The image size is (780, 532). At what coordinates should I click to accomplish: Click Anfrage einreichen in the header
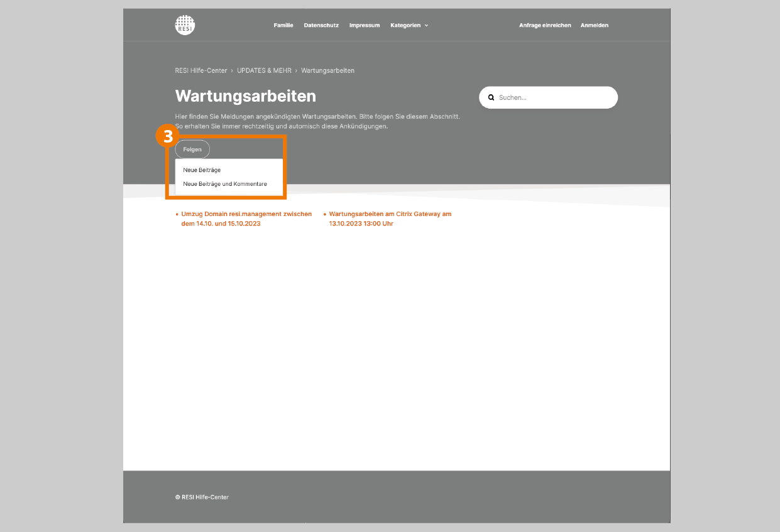[x=545, y=26]
